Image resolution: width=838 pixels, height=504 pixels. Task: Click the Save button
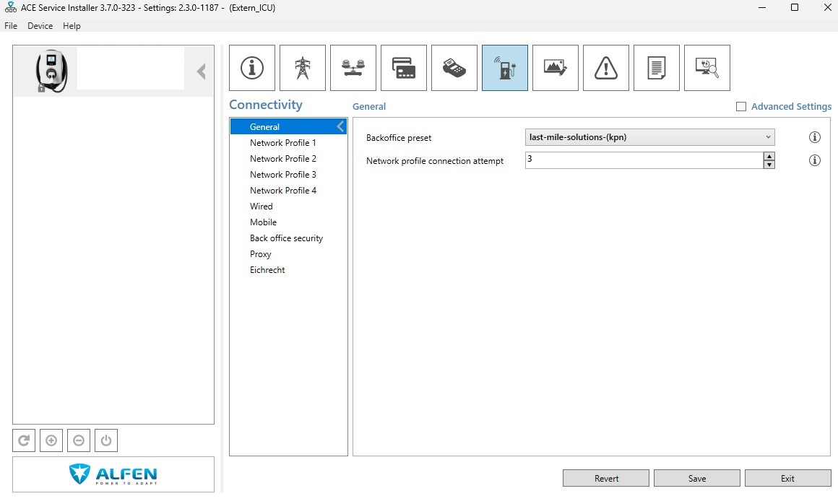point(697,479)
